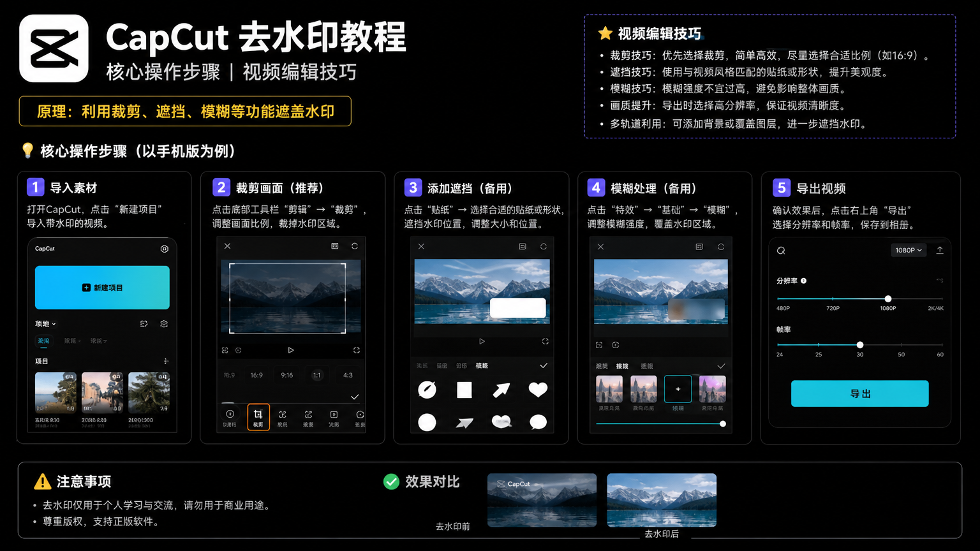Open the street scene project thumbnail
Image resolution: width=980 pixels, height=551 pixels.
coord(102,393)
